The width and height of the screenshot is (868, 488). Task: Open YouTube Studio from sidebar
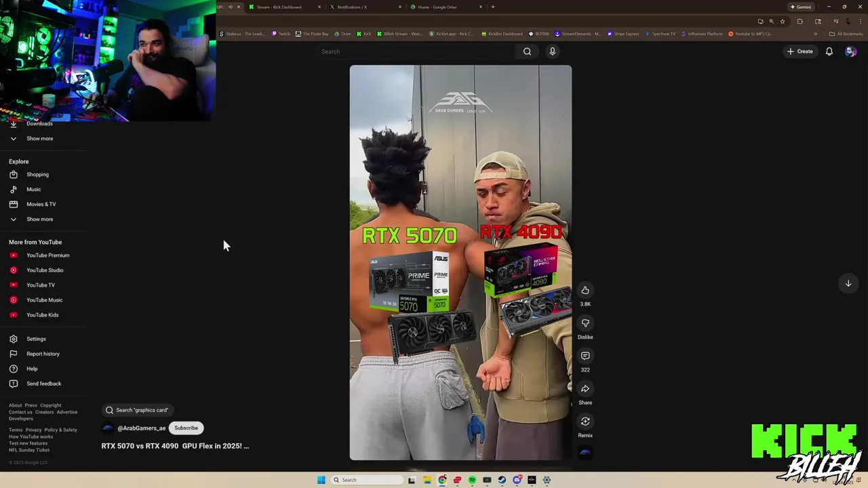coord(45,270)
